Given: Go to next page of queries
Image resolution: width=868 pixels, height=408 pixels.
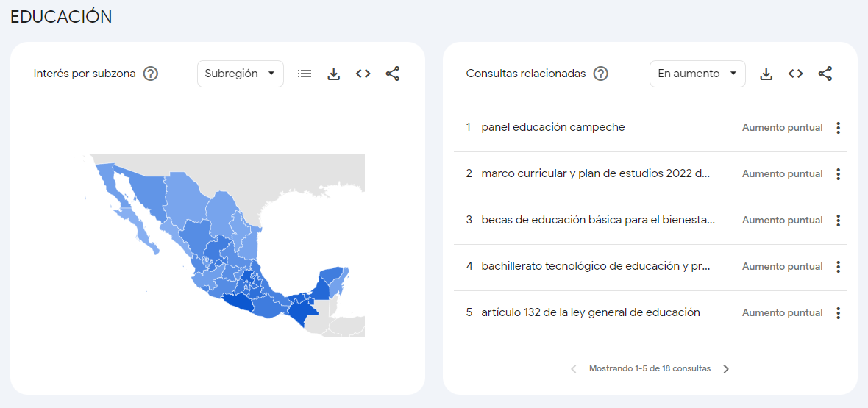Looking at the screenshot, I should tap(726, 369).
